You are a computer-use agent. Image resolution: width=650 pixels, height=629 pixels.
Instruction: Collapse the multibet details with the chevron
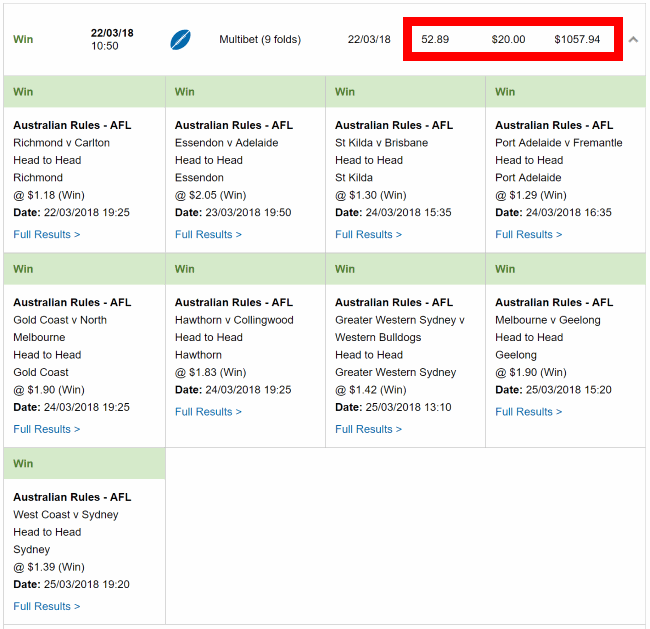coord(633,39)
